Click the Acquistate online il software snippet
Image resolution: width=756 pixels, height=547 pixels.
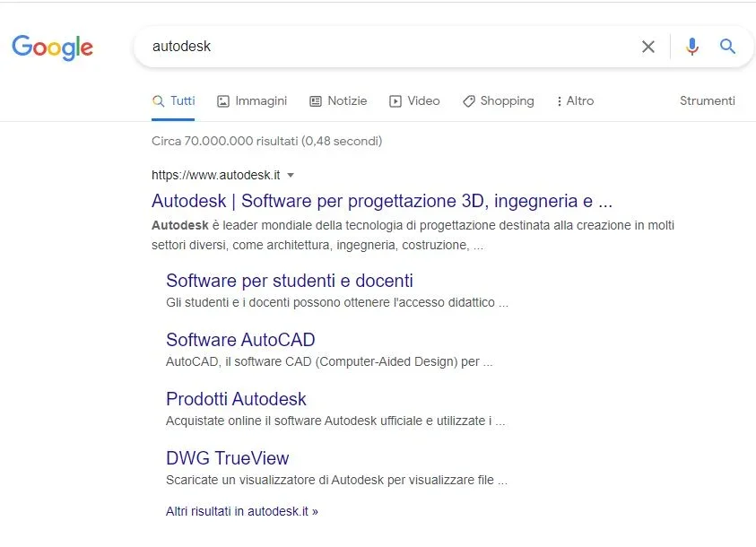click(335, 421)
